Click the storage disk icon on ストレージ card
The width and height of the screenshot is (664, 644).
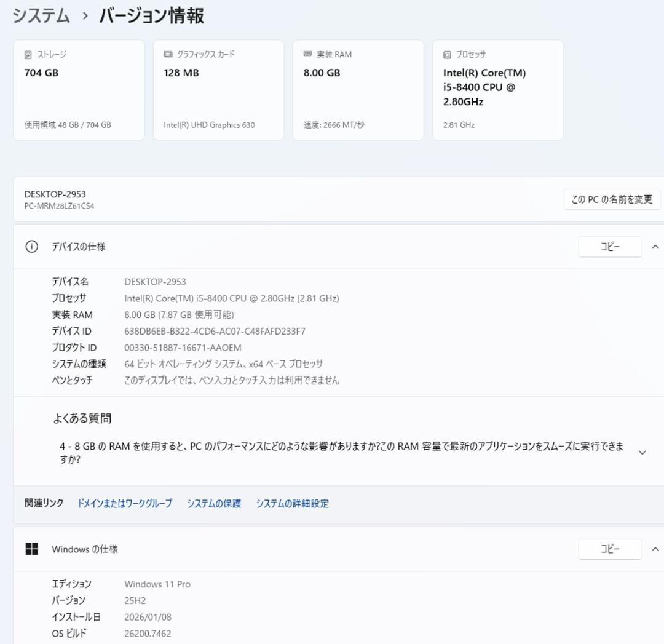27,54
